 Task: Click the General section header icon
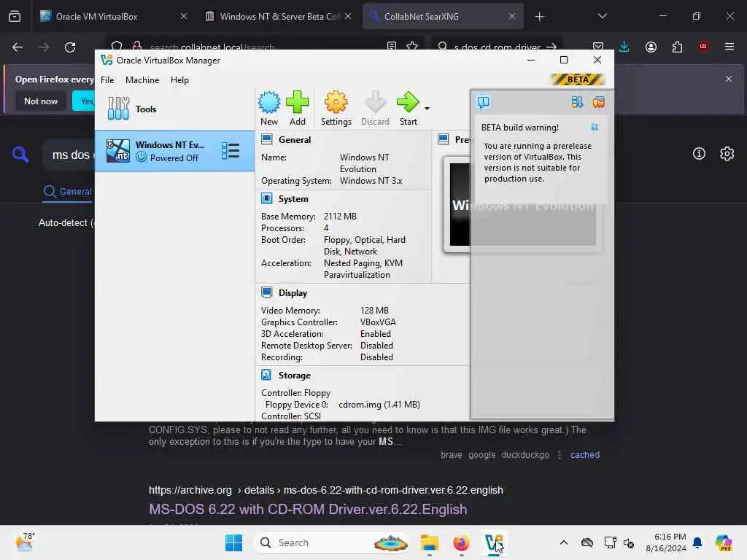click(x=267, y=139)
